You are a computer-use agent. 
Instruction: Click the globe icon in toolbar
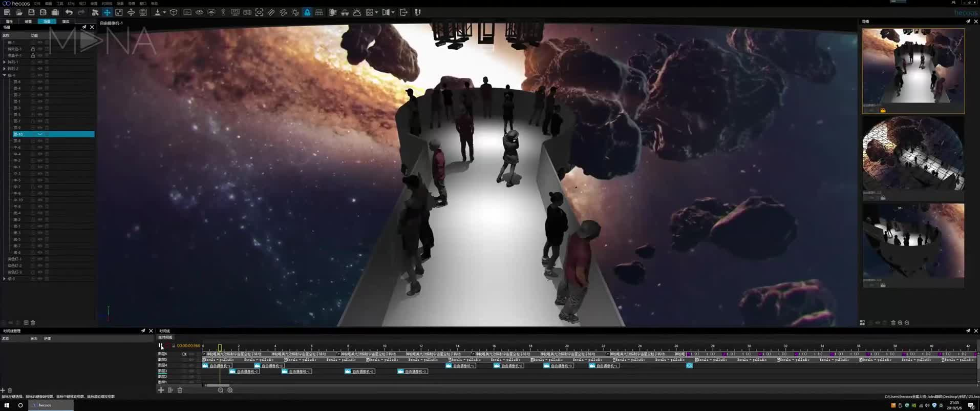point(143,12)
